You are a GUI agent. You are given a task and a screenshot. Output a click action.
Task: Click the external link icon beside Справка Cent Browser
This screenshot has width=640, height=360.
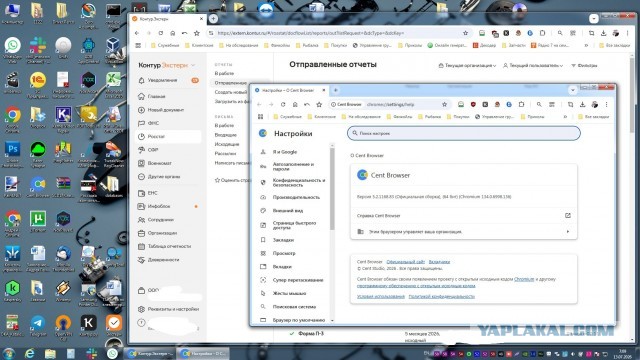(x=568, y=216)
